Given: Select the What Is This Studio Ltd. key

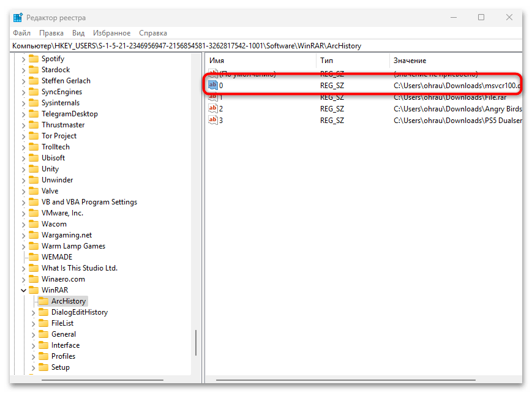Looking at the screenshot, I should [80, 268].
